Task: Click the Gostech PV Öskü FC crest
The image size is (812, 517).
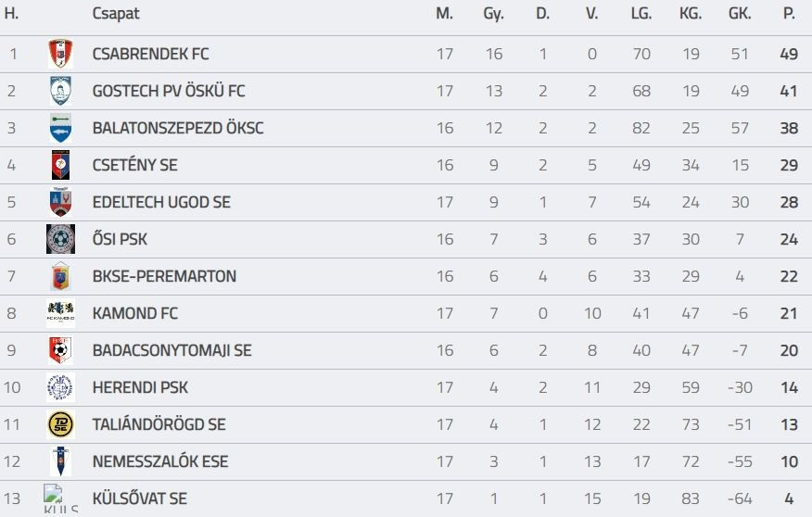Action: coord(60,91)
